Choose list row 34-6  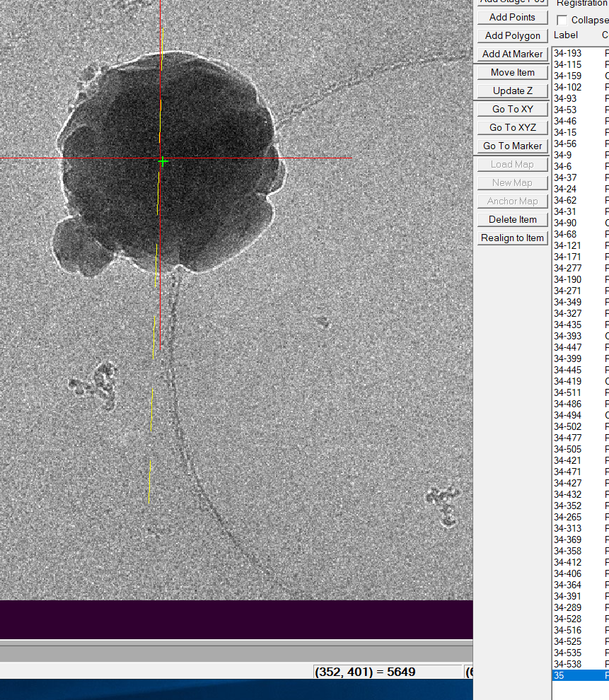(x=581, y=167)
